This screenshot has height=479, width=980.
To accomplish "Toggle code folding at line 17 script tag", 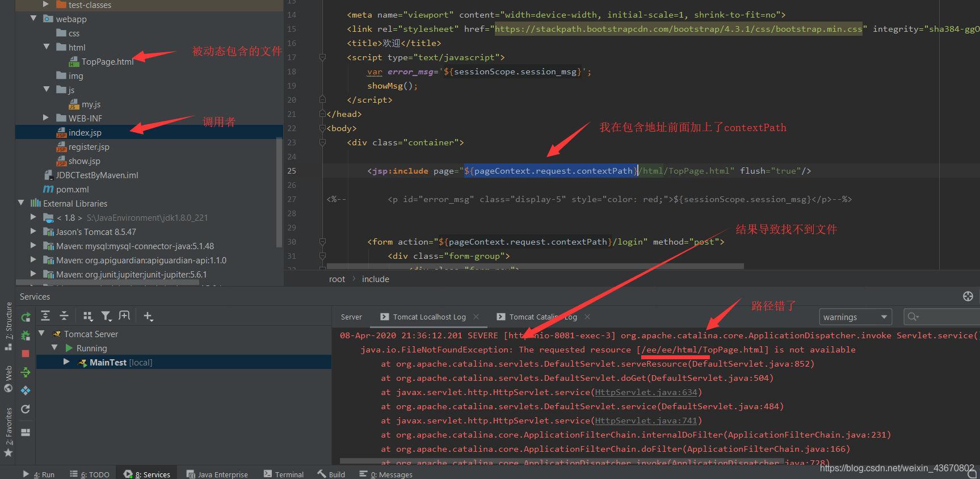I will coord(322,57).
